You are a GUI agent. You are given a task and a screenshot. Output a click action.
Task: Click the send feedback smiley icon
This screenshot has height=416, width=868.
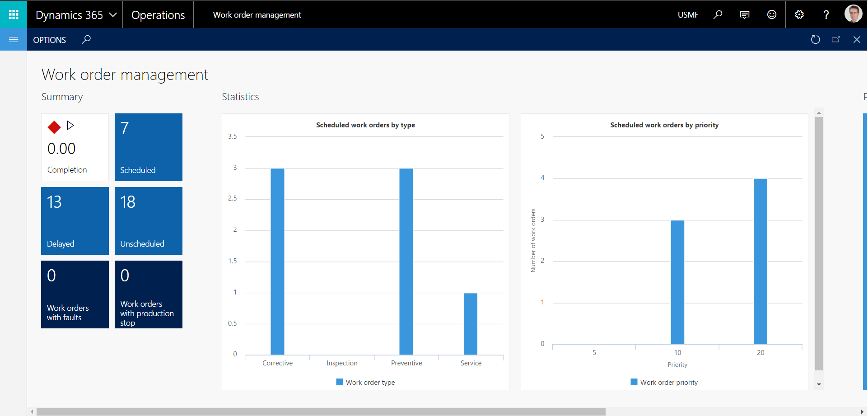click(x=772, y=14)
